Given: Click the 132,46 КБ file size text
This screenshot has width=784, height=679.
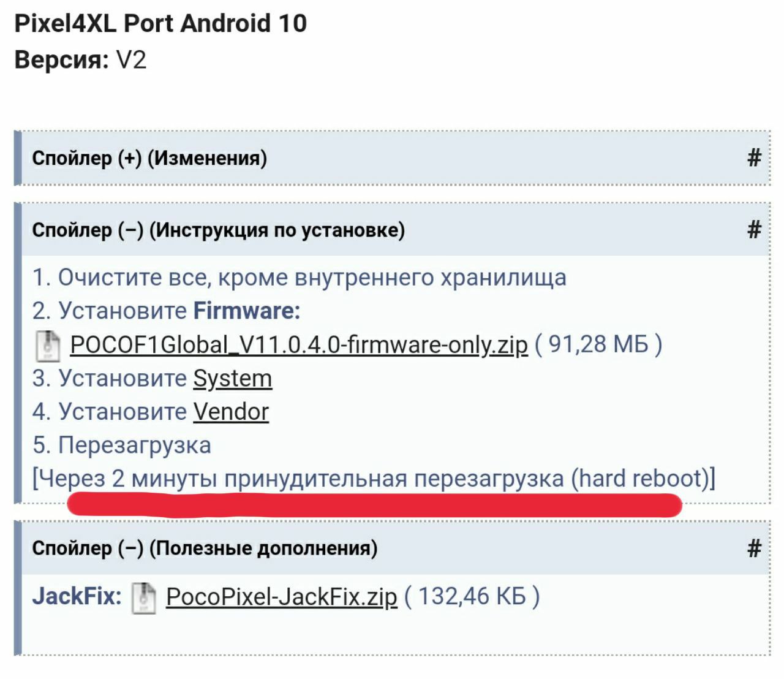Looking at the screenshot, I should [x=472, y=596].
